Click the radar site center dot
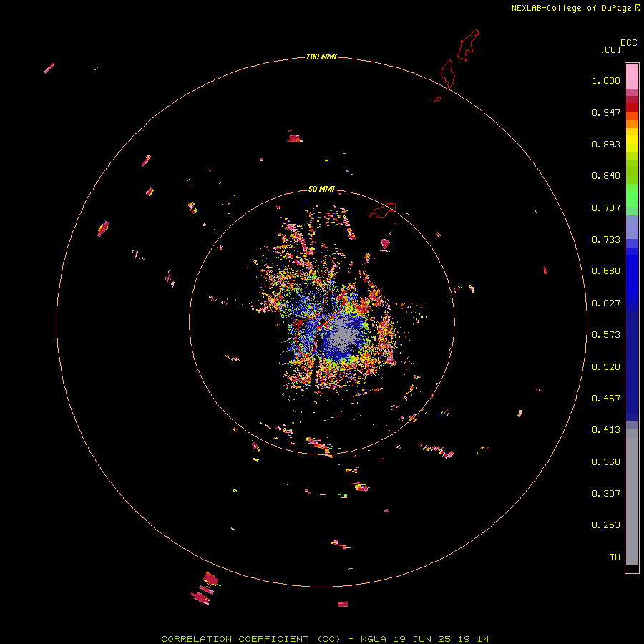 (x=323, y=321)
